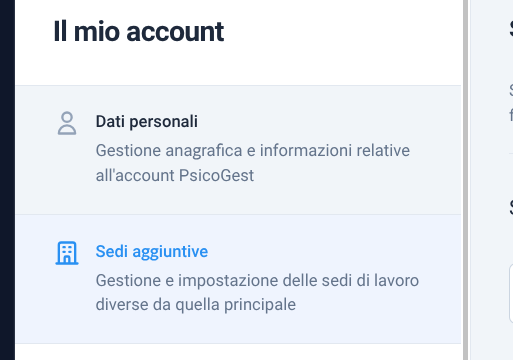
Task: Click the truncated text in right panel middle
Action: (x=511, y=103)
